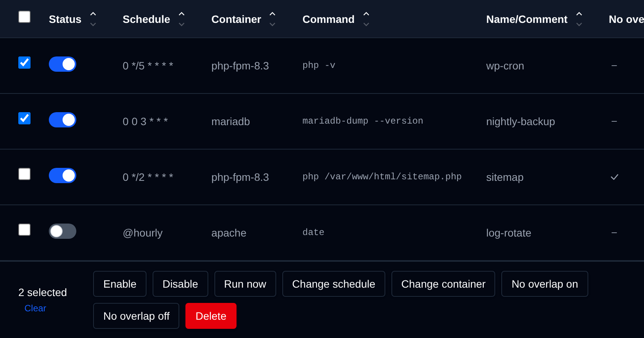Sort by Schedule column arrows
This screenshot has width=644, height=338.
point(182,19)
